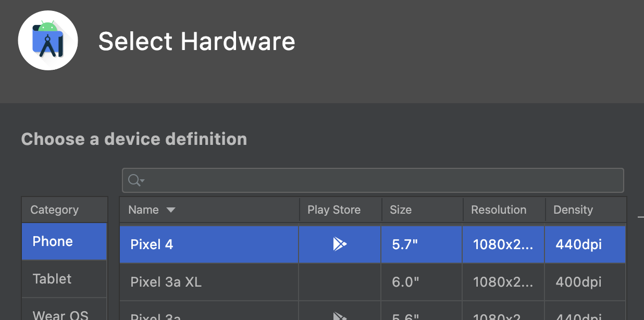The width and height of the screenshot is (644, 320).
Task: Click the Play Store icon beside Pixel 3a
Action: pos(339,316)
